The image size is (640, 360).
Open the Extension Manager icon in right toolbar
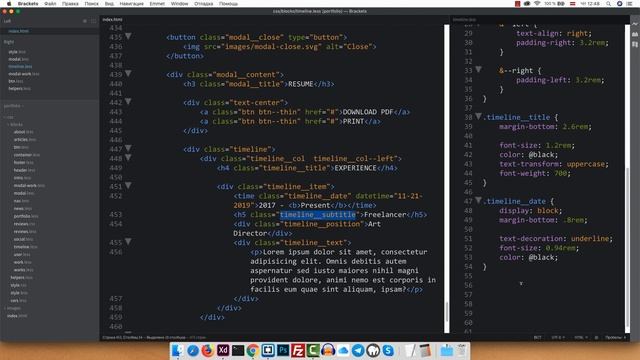[635, 35]
